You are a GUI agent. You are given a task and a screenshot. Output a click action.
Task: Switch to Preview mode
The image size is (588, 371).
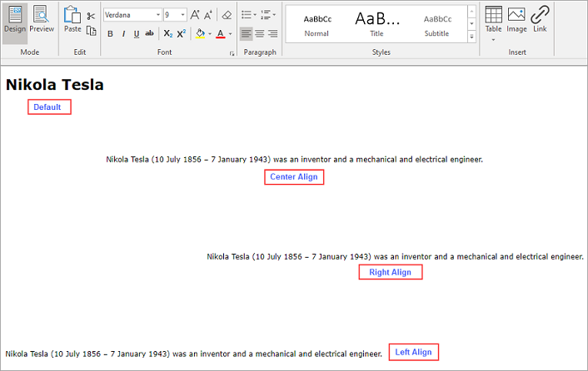tap(42, 20)
